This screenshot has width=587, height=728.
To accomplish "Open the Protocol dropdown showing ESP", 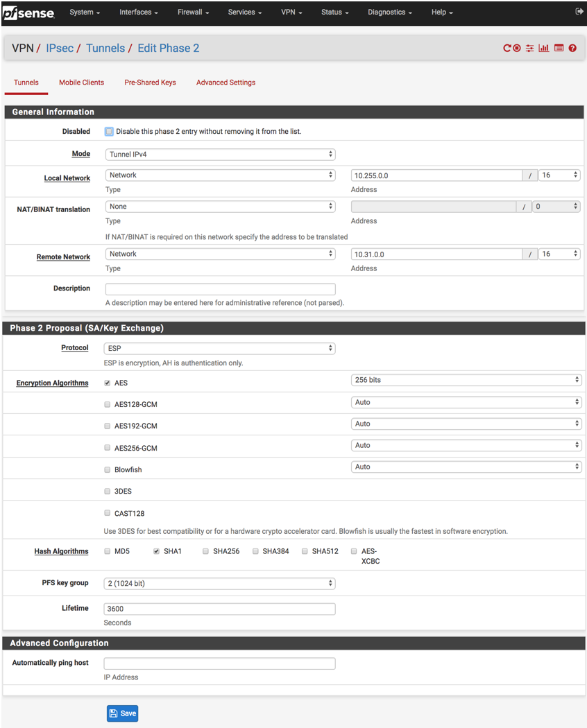I will pyautogui.click(x=219, y=347).
